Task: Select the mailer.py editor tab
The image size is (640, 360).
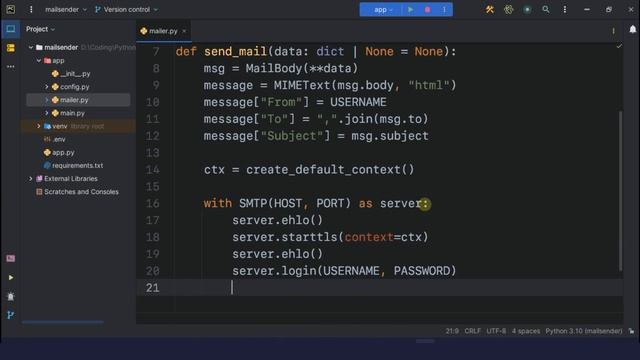Action: click(x=163, y=31)
